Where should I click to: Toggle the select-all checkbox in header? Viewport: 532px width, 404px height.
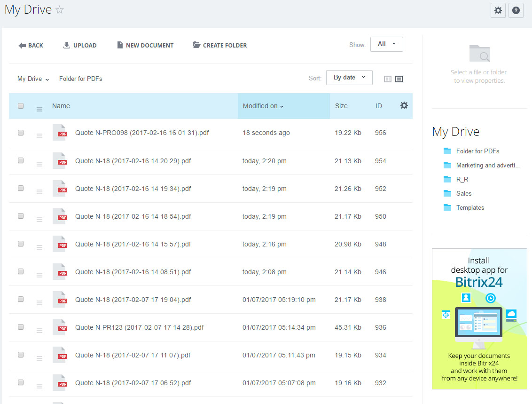21,106
